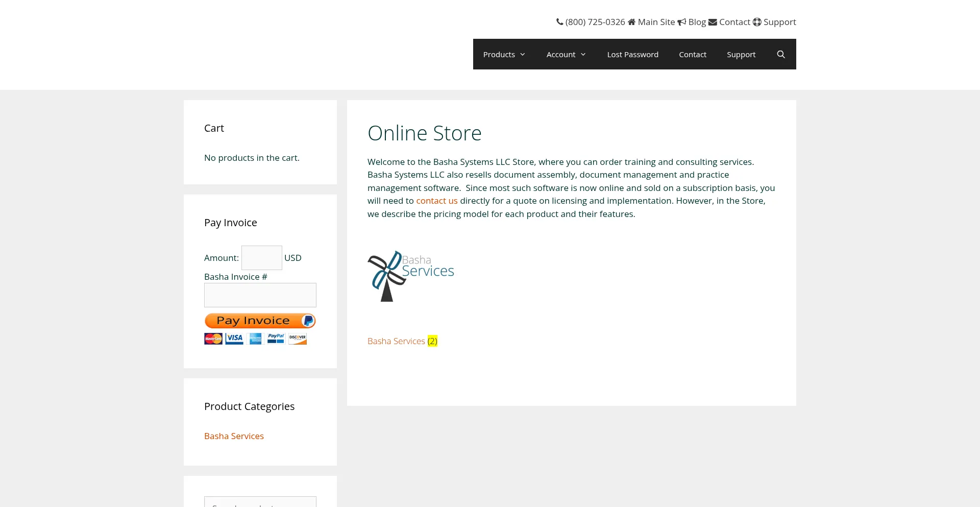Screen dimensions: 980x507
Task: Open Basha Services under Product Categories
Action: coord(234,436)
